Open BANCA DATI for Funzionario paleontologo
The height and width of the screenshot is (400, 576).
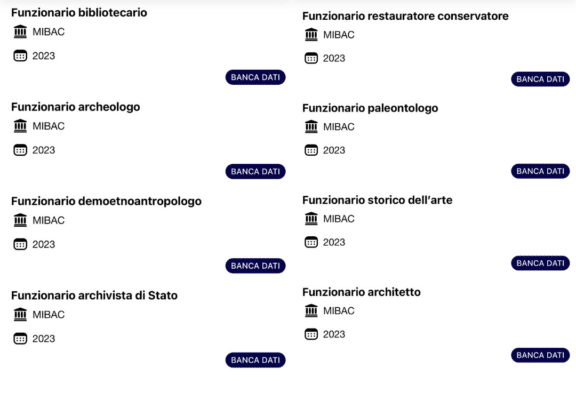[540, 171]
